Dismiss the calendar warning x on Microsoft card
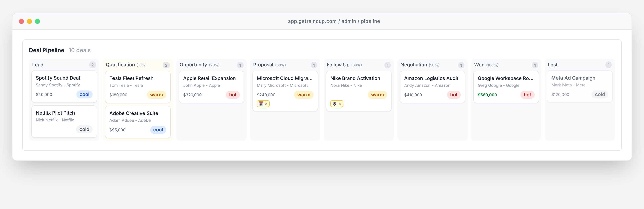Image resolution: width=644 pixels, height=209 pixels. (266, 104)
